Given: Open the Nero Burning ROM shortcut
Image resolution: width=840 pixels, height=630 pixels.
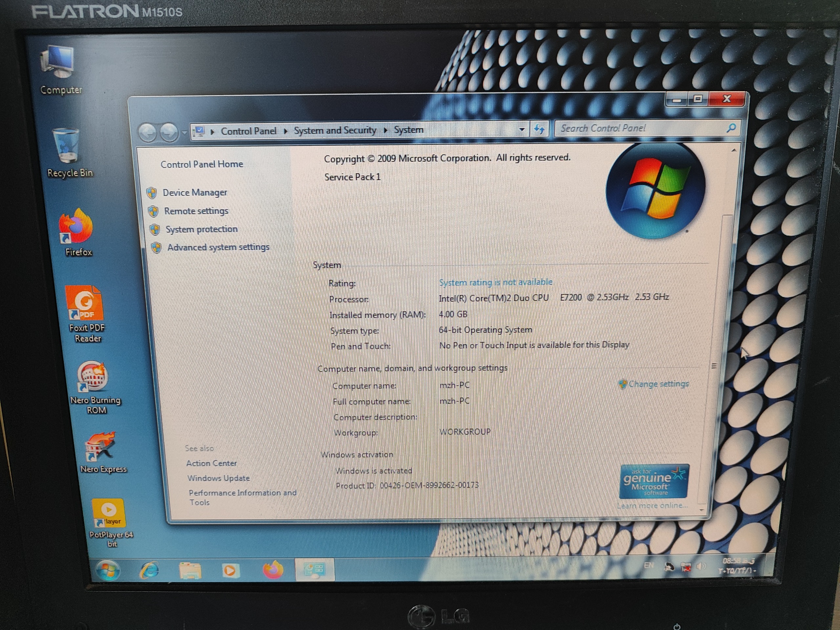Looking at the screenshot, I should click(x=93, y=377).
